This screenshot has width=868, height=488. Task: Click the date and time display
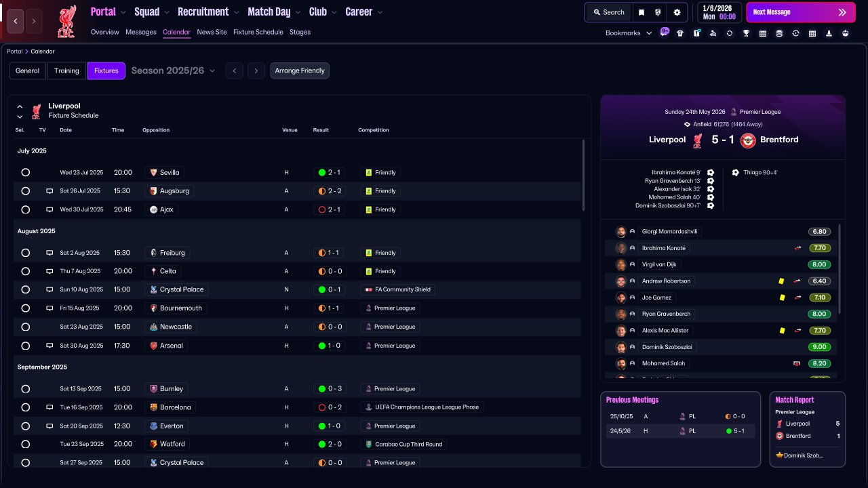pos(718,12)
